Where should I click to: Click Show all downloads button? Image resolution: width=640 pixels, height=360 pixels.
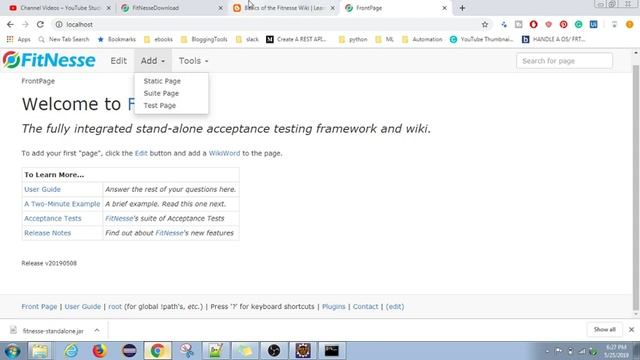pyautogui.click(x=604, y=329)
